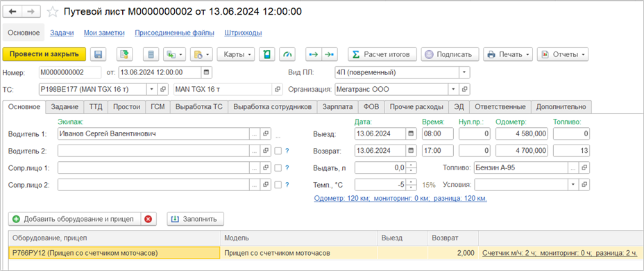Click the right green arrow-to-dot icon
Image resolution: width=644 pixels, height=271 pixels.
pyautogui.click(x=330, y=54)
